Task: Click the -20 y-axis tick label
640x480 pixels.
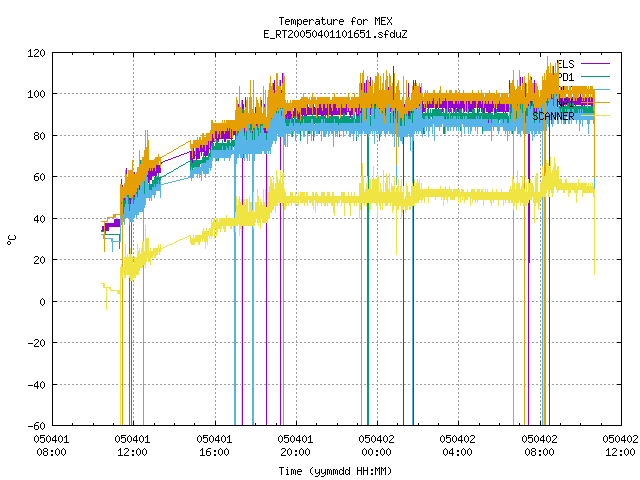Action: tap(36, 343)
